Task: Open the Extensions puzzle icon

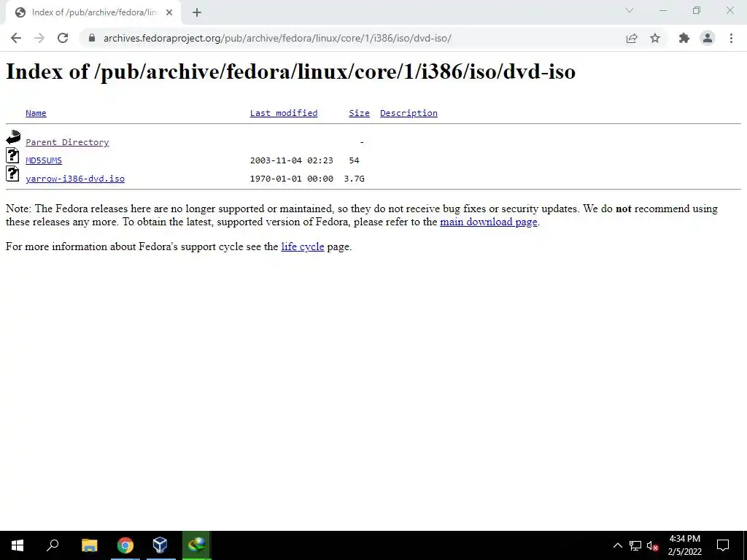Action: coord(684,38)
